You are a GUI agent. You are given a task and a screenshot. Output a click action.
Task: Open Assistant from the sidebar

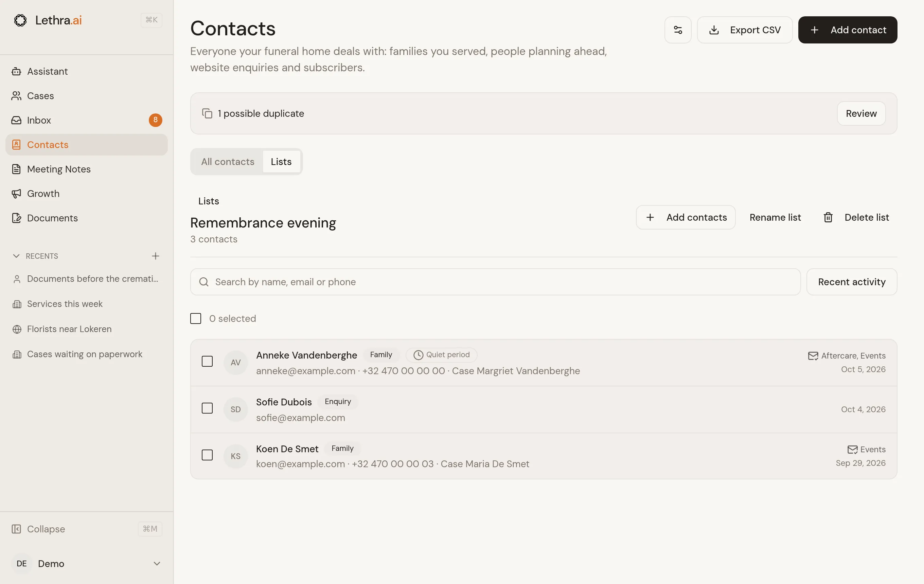(x=86, y=71)
